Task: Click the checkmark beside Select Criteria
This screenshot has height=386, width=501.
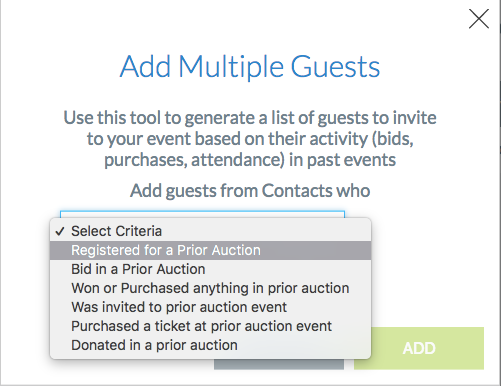Action: click(60, 231)
